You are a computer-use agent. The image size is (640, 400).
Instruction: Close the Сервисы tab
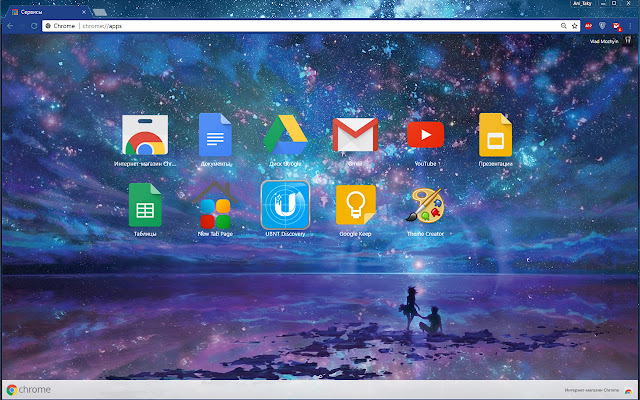click(x=84, y=12)
